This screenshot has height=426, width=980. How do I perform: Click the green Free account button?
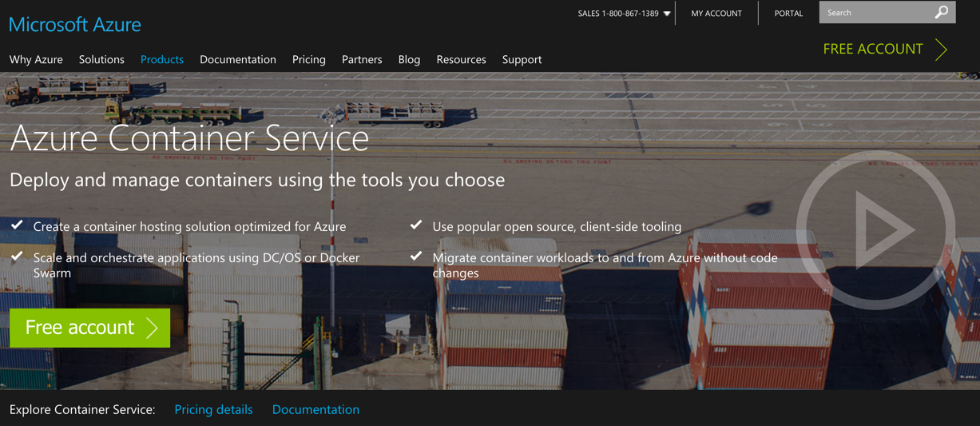90,328
